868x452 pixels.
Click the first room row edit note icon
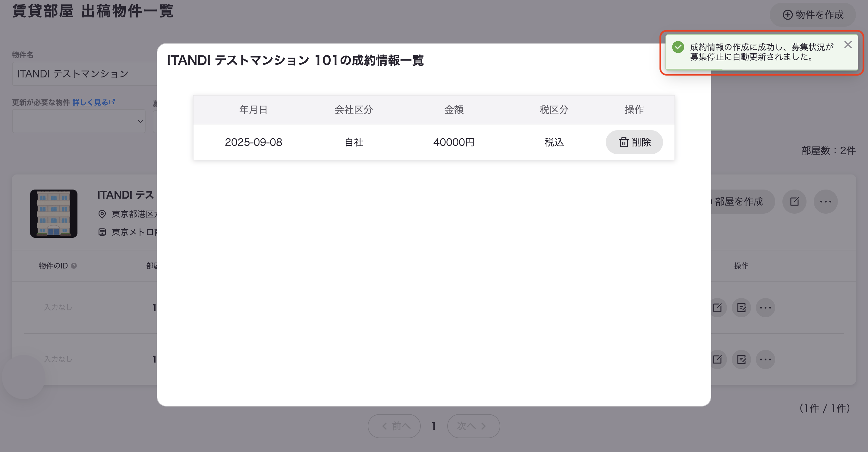pyautogui.click(x=741, y=307)
